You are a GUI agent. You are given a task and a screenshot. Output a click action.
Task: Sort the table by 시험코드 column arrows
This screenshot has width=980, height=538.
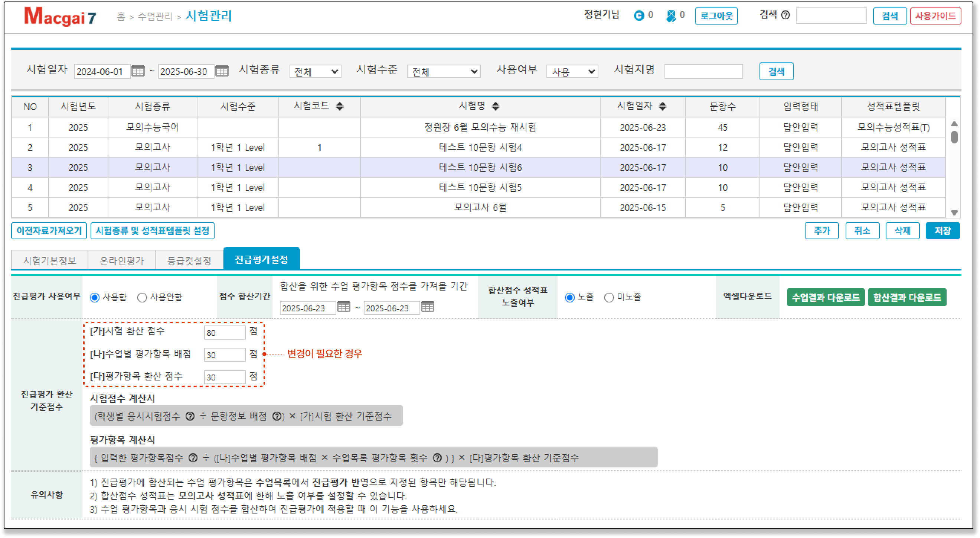point(340,106)
